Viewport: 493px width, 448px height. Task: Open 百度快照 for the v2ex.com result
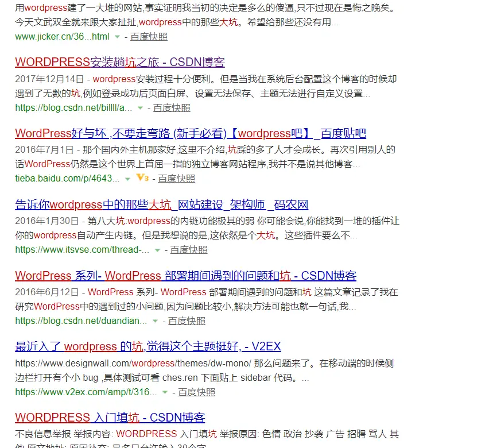196,392
